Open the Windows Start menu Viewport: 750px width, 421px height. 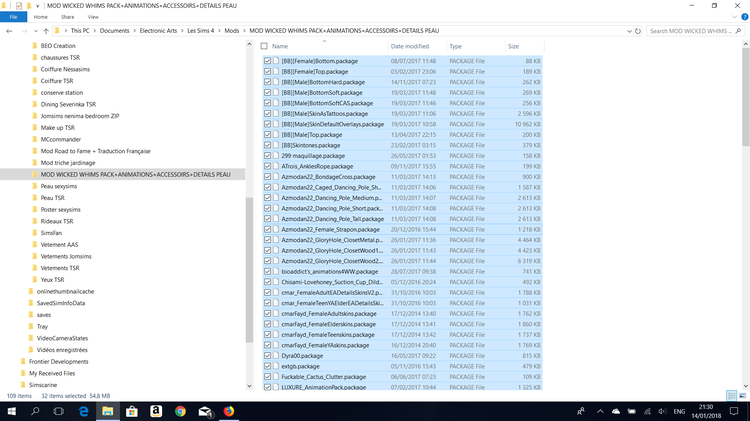point(11,411)
